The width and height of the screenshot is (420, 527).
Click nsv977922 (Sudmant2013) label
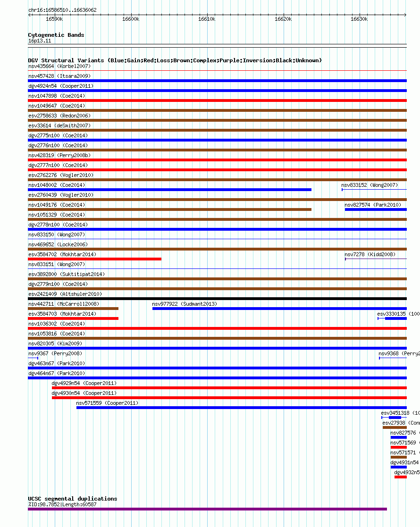pyautogui.click(x=185, y=304)
